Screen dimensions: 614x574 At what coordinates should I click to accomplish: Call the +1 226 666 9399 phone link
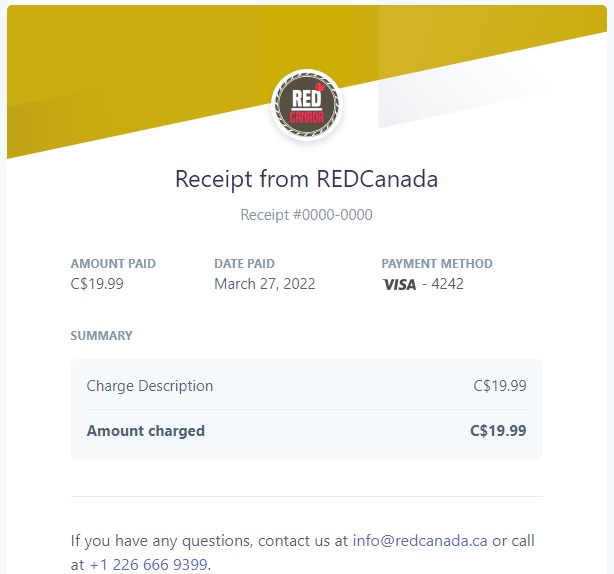click(x=149, y=564)
